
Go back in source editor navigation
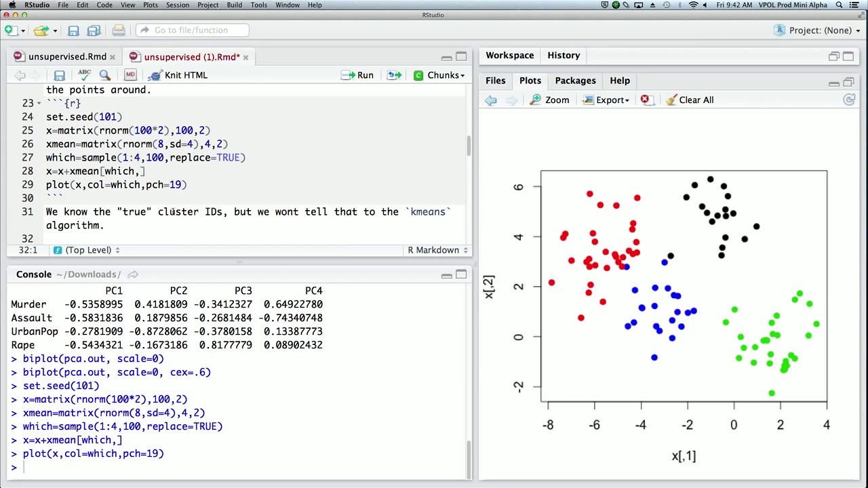pos(20,75)
